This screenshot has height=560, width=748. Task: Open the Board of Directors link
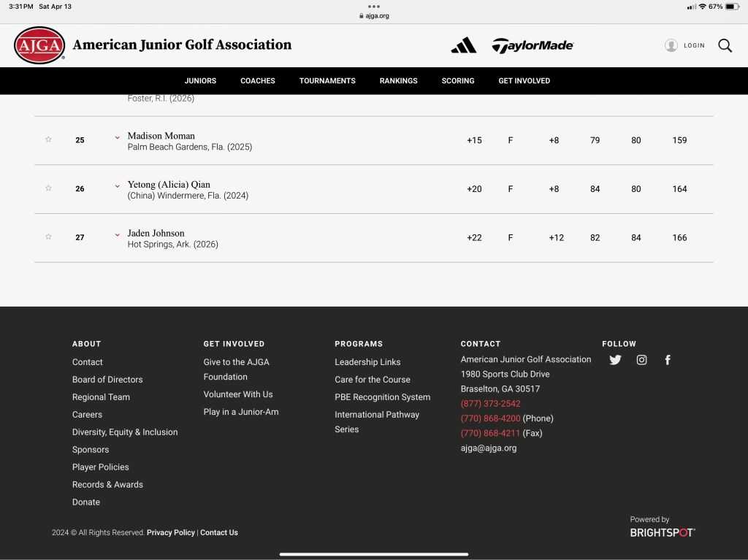pyautogui.click(x=107, y=380)
